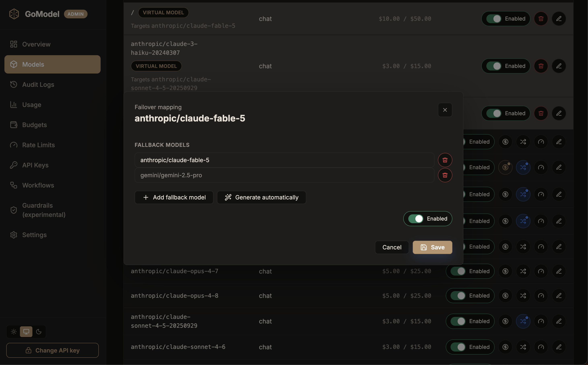Go to Audit Logs
The height and width of the screenshot is (365, 588).
tap(52, 84)
